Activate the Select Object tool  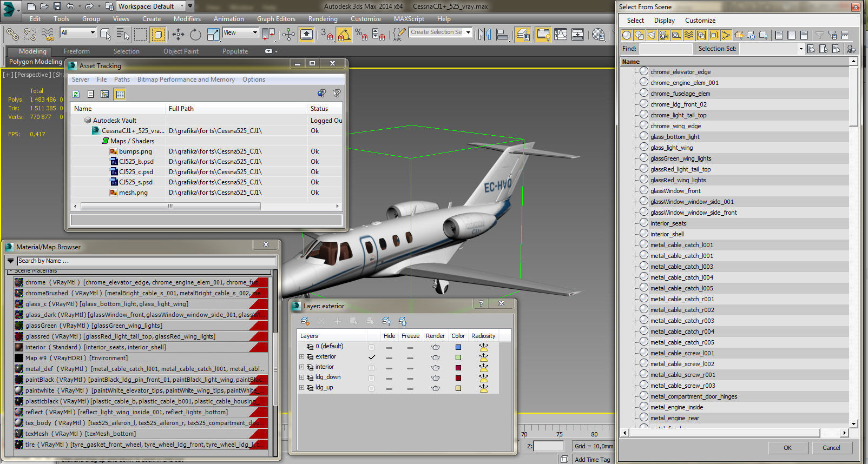(106, 35)
